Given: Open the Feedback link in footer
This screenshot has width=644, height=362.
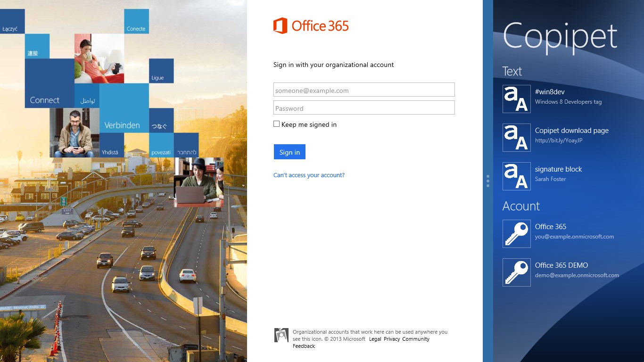Looking at the screenshot, I should [x=304, y=346].
